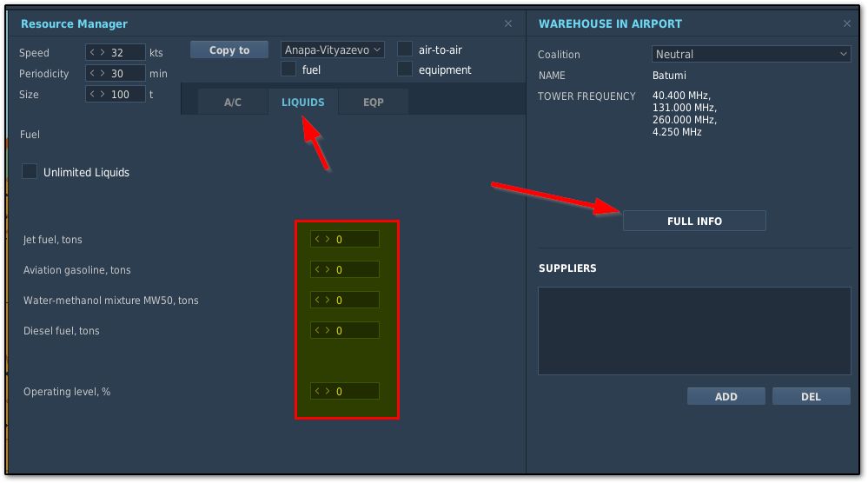Click DEL under Suppliers
Image resolution: width=868 pixels, height=483 pixels.
click(811, 396)
